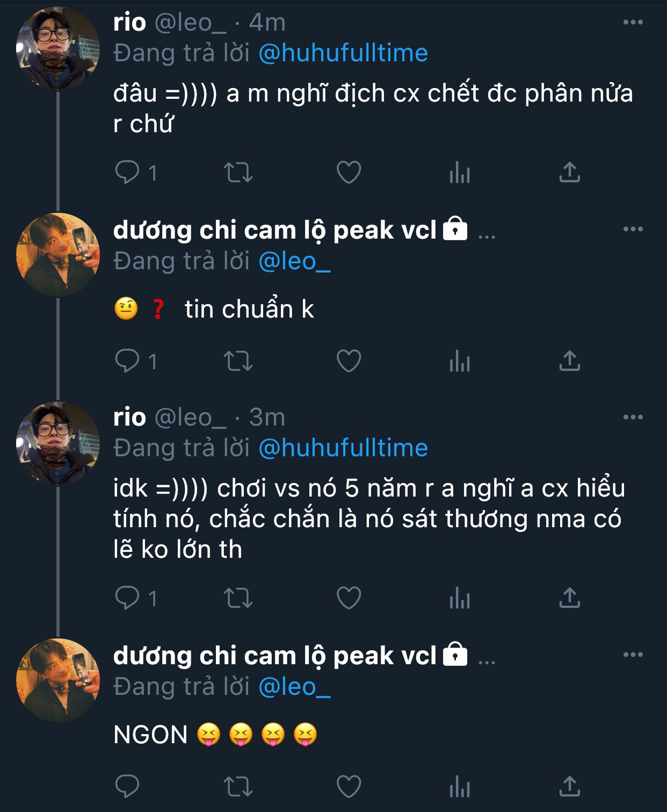Share the 'tin chuẩn k' tweet
Image resolution: width=667 pixels, height=812 pixels.
pos(569,361)
